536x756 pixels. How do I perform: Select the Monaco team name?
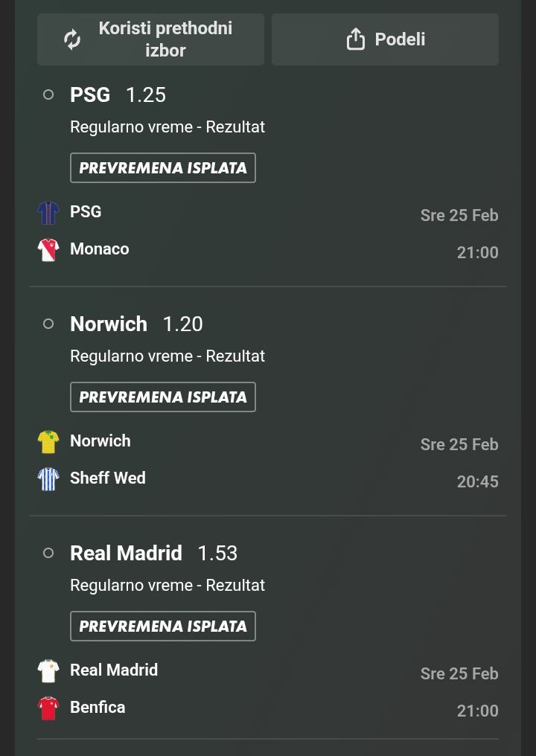point(100,249)
